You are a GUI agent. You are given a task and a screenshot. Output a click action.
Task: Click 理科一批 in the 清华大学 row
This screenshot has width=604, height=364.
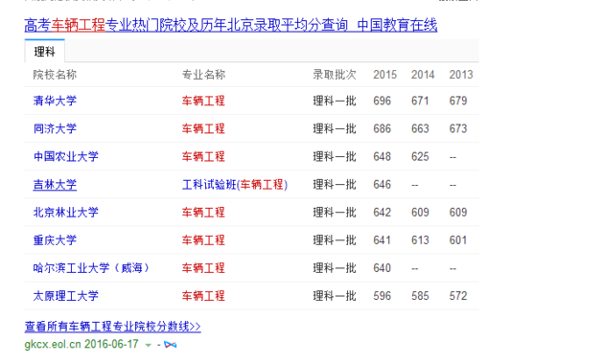335,101
